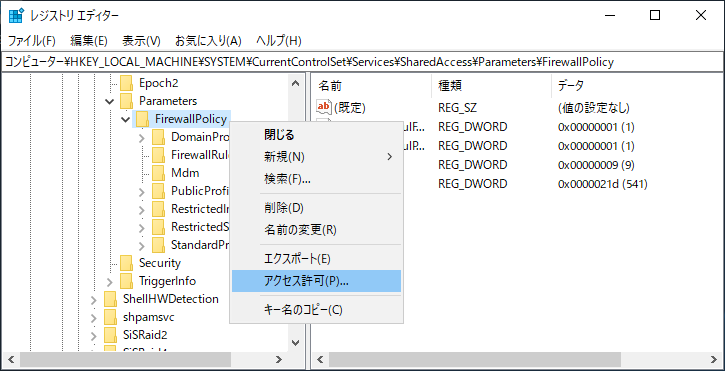Click the FirewallPolicy folder icon
Viewport: 725px width, 371px height.
(x=142, y=119)
